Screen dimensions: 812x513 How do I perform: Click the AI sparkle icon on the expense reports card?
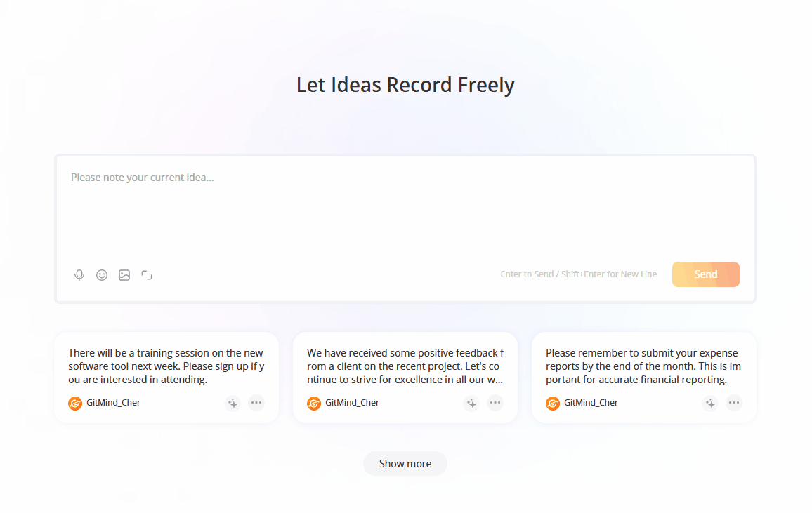click(710, 403)
